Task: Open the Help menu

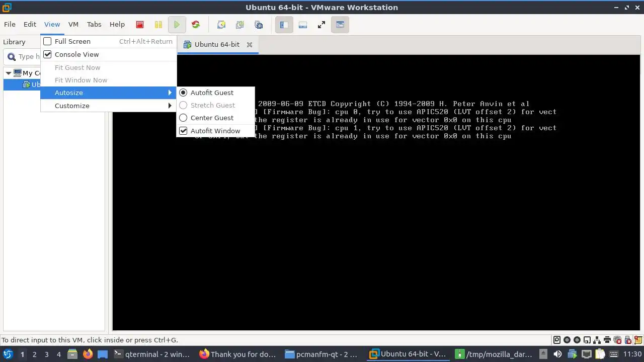Action: click(x=117, y=24)
